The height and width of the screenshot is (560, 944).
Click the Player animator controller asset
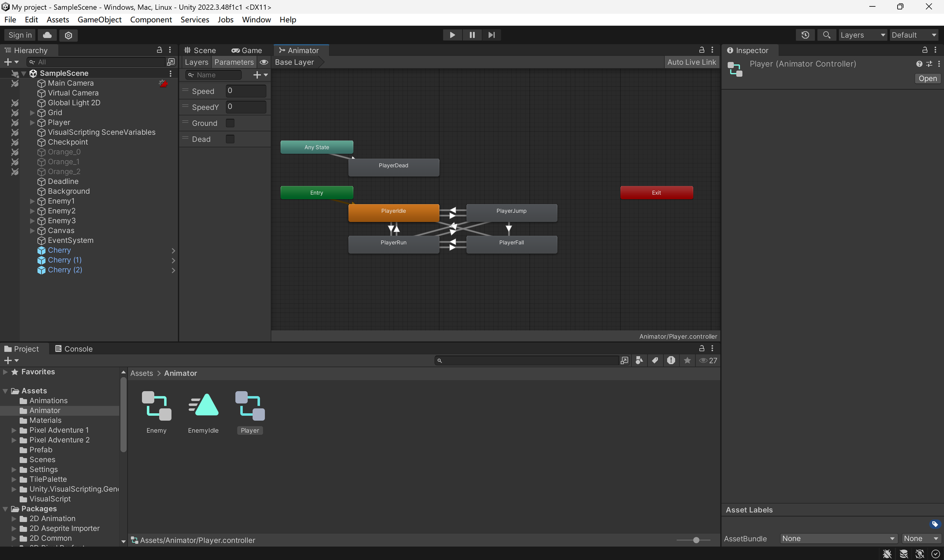(x=250, y=406)
